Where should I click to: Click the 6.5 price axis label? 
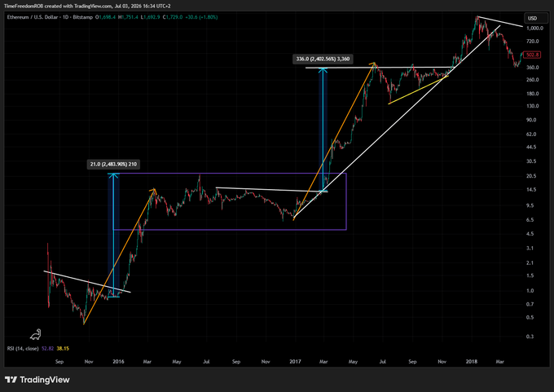[530, 220]
